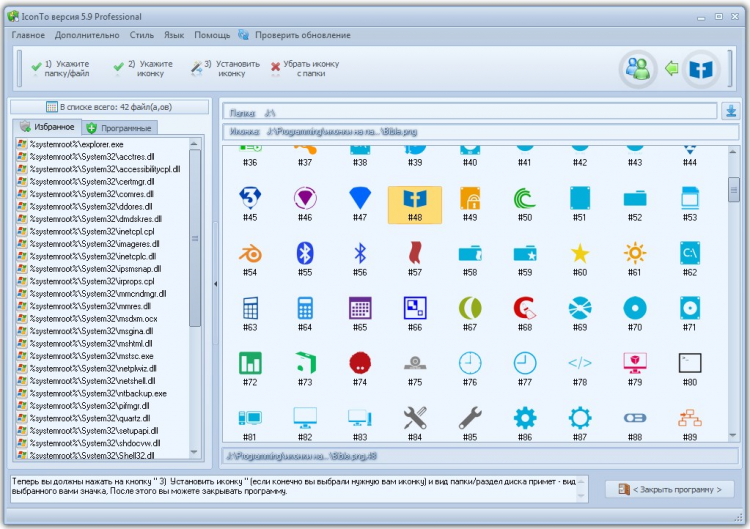Click Убрать иконку с папки
Image resolution: width=750 pixels, height=529 pixels.
coord(305,68)
